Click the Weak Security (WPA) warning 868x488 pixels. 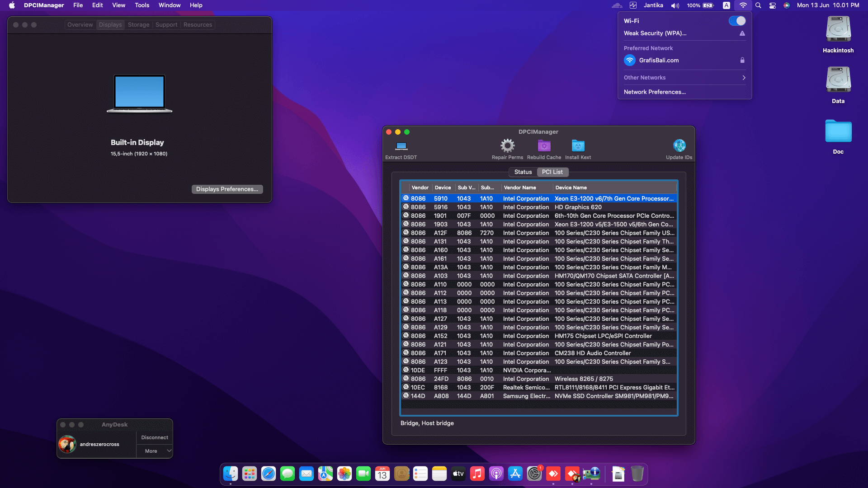tap(684, 33)
